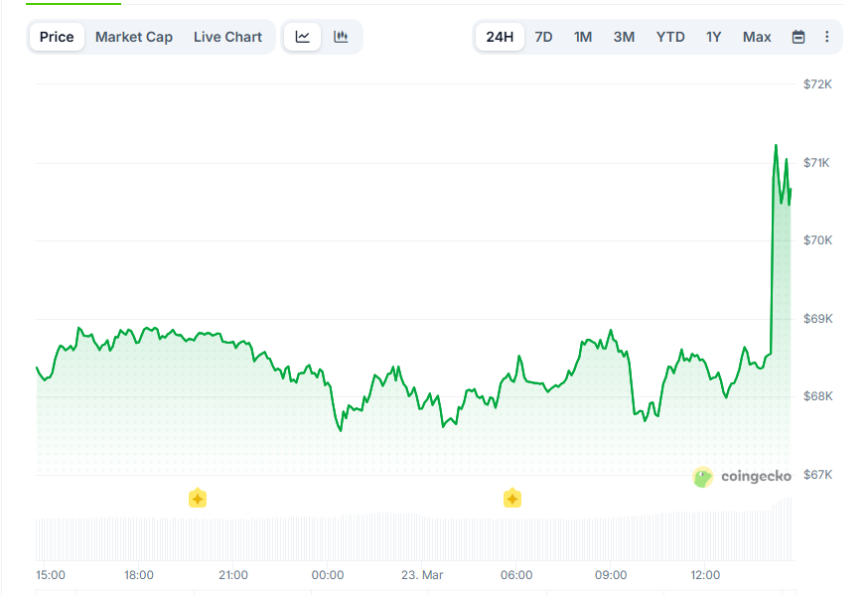Click the star event marker below 21:00

click(x=197, y=498)
